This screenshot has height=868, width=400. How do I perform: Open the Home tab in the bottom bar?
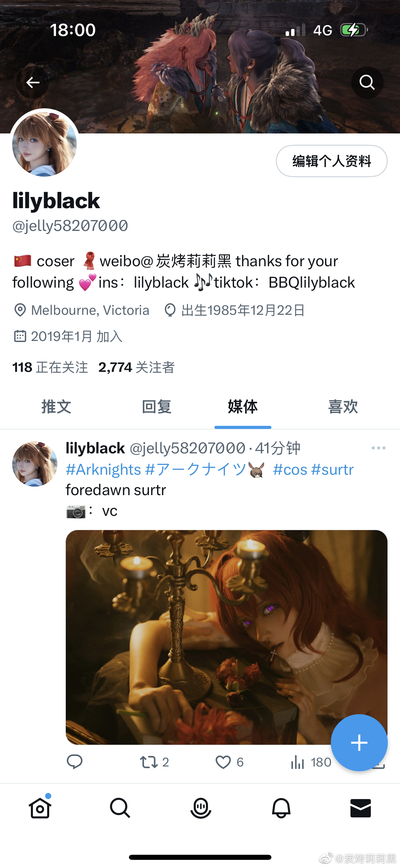(x=40, y=808)
